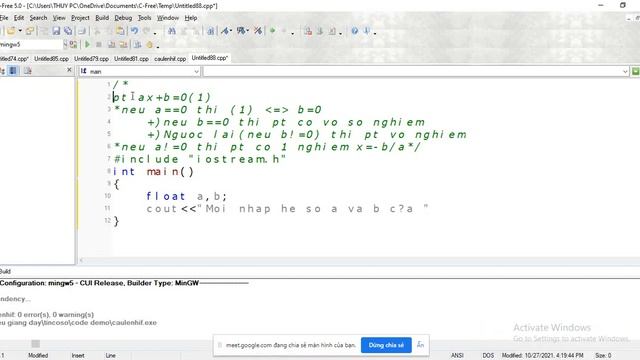Select the highlighted class view icon in side panel
Screen dimensions: 640x360
(x=13, y=71)
